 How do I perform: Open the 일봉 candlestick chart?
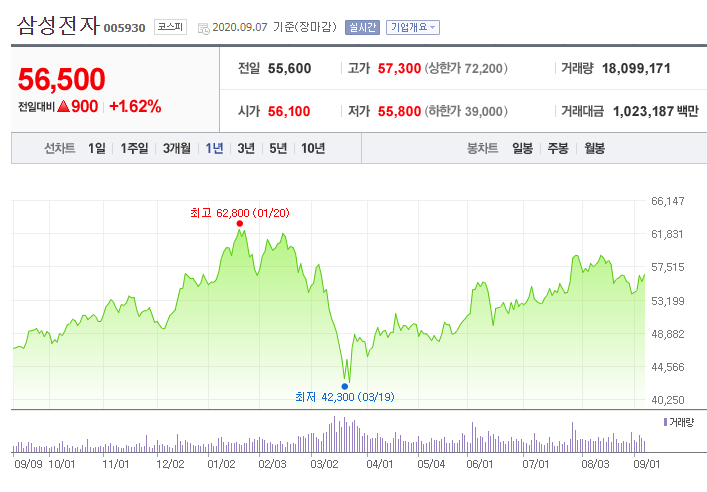[523, 148]
